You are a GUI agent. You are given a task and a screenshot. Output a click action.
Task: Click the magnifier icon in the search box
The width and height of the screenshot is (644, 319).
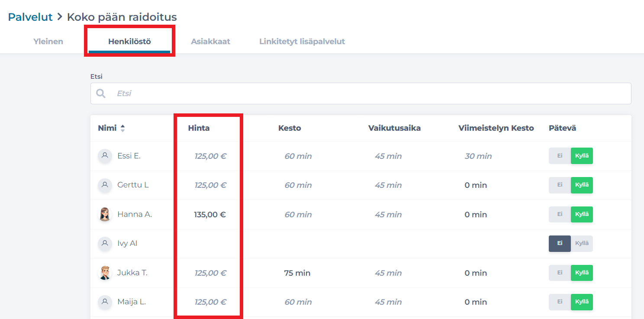[x=101, y=93]
